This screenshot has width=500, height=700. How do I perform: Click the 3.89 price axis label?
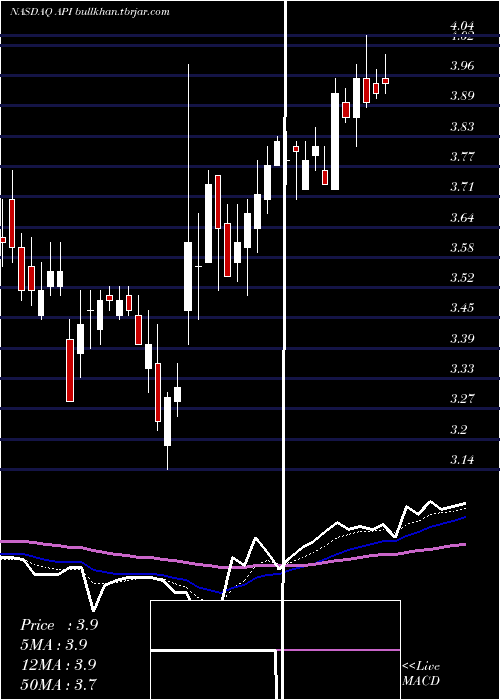(x=462, y=96)
